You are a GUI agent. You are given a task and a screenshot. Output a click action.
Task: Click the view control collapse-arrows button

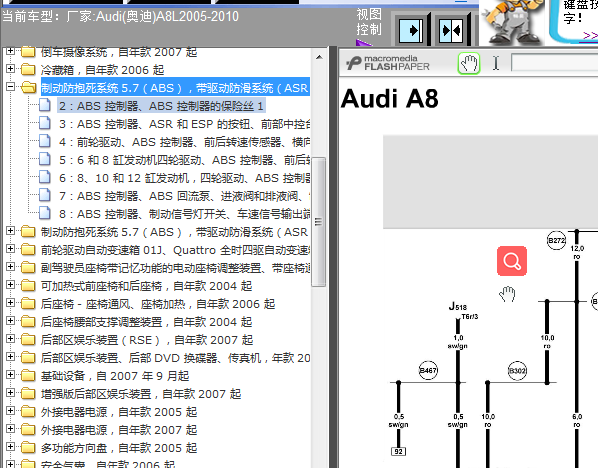(451, 30)
